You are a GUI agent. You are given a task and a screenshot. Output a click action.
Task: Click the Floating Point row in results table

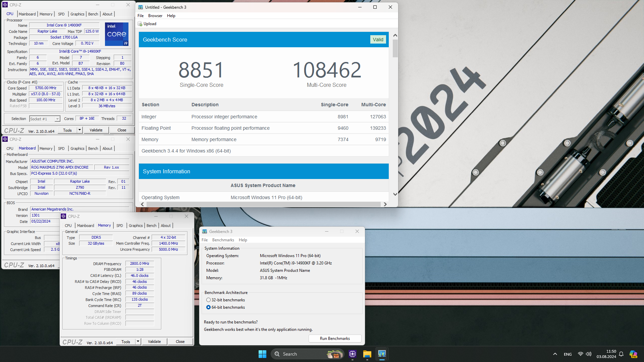click(264, 128)
